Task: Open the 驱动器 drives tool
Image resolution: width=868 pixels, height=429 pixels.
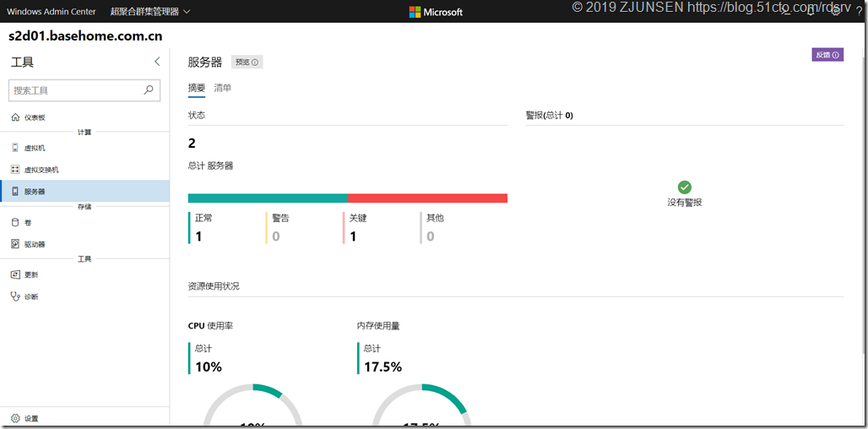Action: pos(84,244)
